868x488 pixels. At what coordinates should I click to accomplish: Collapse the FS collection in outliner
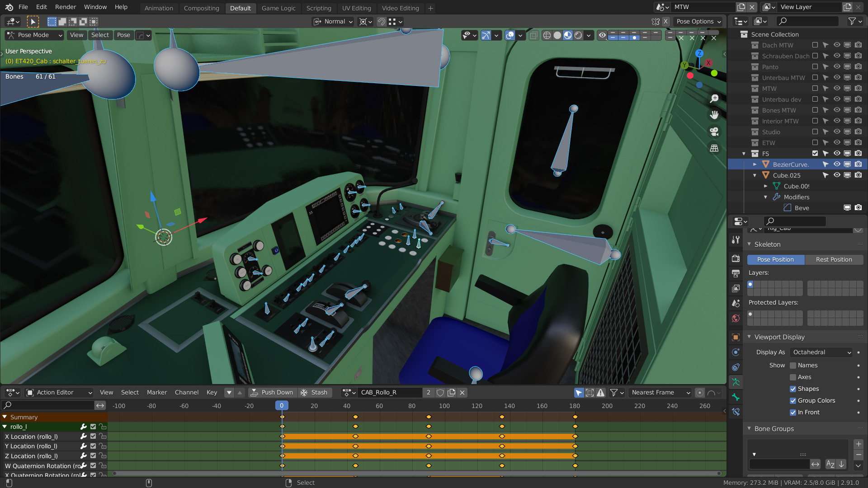(744, 154)
